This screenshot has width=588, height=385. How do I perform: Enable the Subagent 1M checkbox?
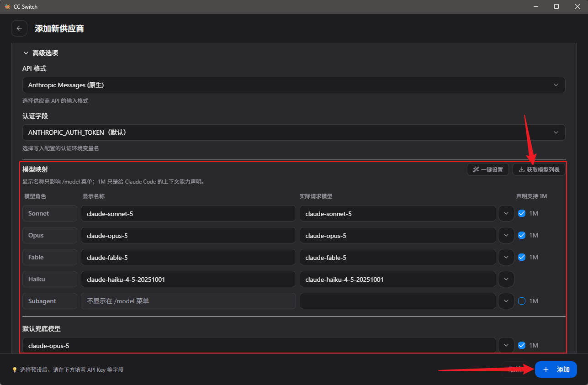click(x=522, y=301)
